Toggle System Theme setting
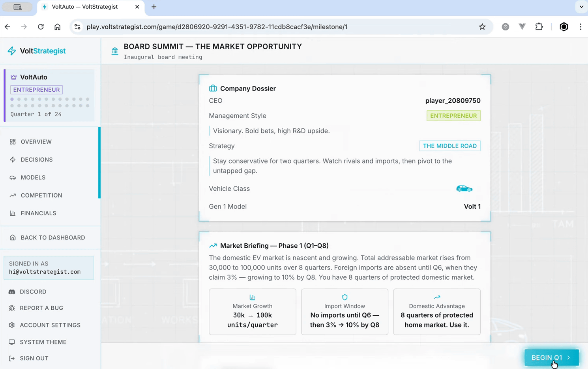This screenshot has height=369, width=588. coord(43,342)
